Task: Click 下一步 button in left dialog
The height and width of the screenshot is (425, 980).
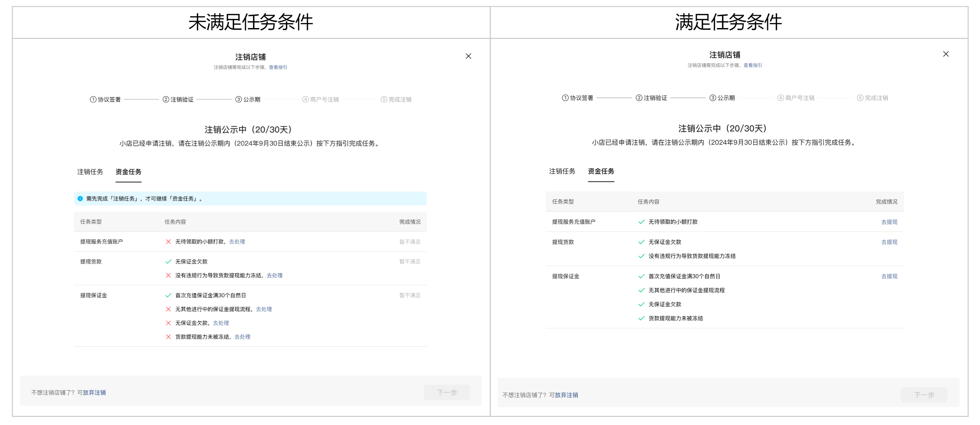Action: [447, 392]
